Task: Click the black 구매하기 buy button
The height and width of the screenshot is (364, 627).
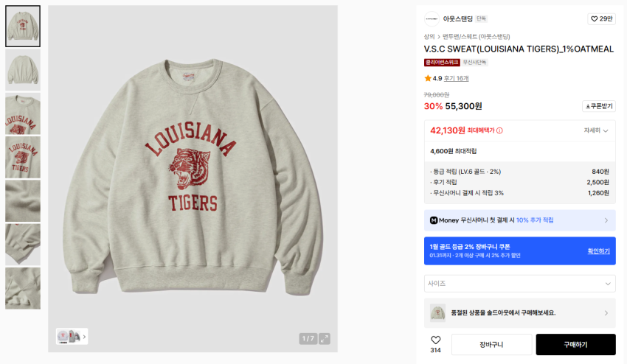Action: 575,345
